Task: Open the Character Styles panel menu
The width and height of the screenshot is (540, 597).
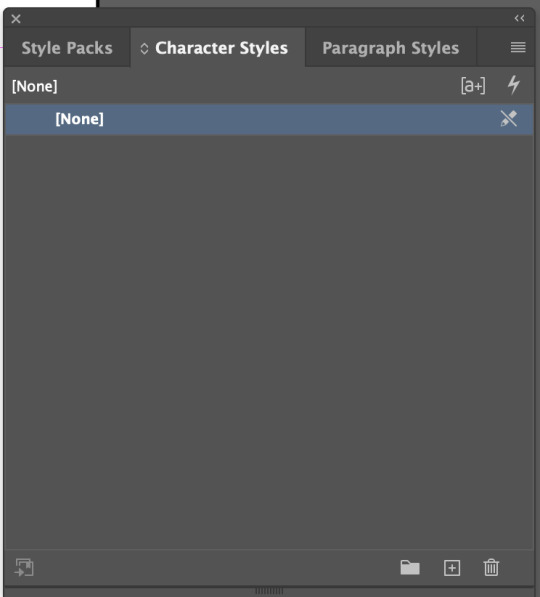Action: [518, 48]
